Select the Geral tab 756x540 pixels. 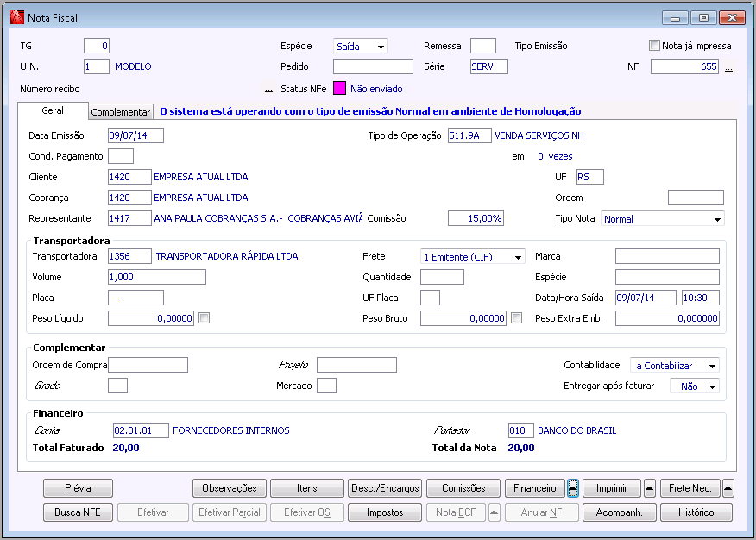(x=53, y=111)
